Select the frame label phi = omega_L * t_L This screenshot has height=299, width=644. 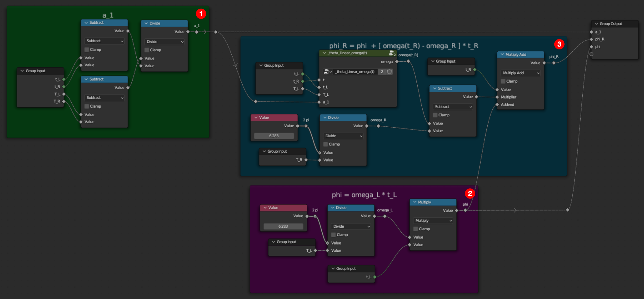(x=364, y=195)
